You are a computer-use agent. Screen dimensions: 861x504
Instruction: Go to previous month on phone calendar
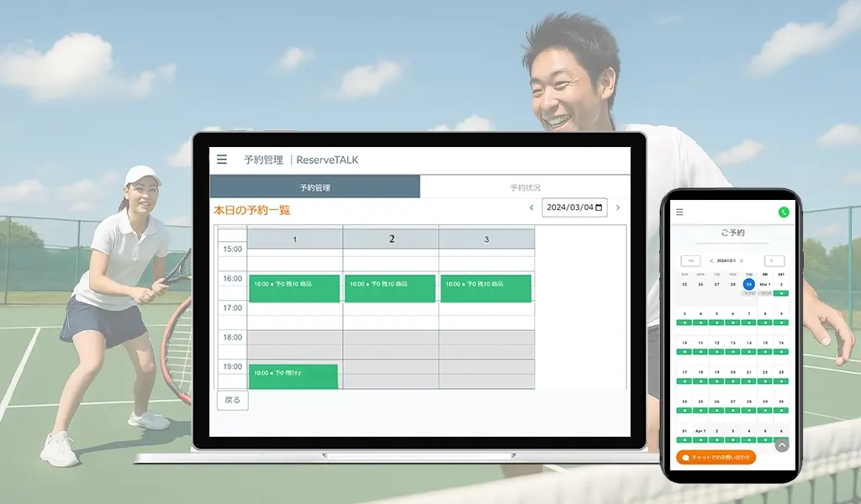711,261
